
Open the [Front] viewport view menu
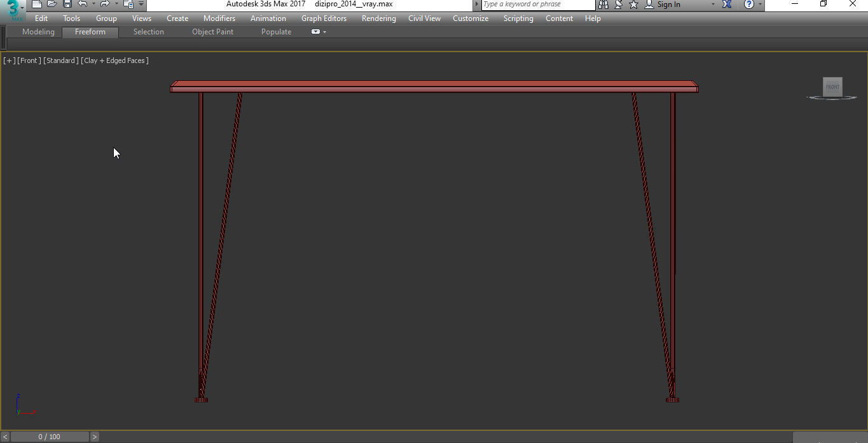click(x=29, y=60)
